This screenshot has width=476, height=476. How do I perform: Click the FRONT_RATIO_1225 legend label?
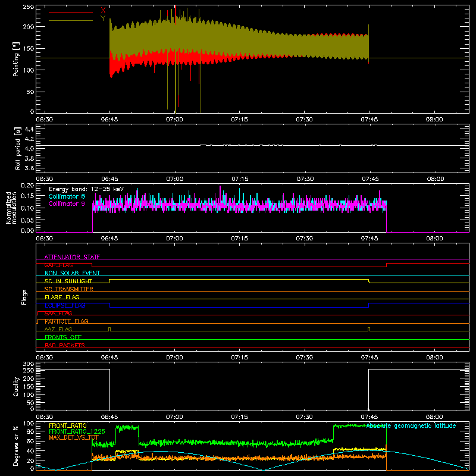(x=77, y=431)
